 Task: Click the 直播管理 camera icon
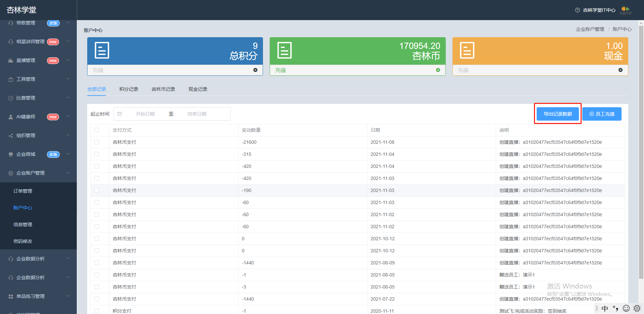pos(11,61)
